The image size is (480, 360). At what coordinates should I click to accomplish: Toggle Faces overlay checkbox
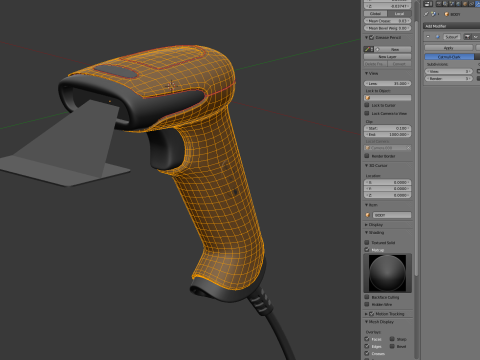(367, 339)
